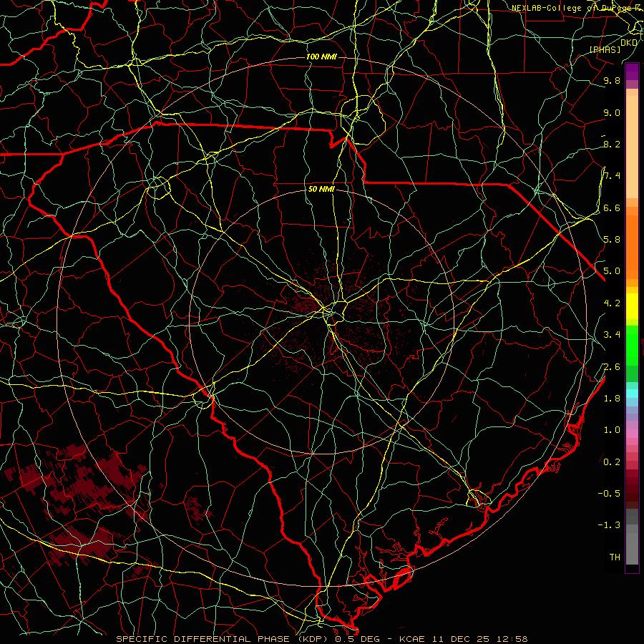Click the -0.5 value on color scale
The width and height of the screenshot is (644, 644).
click(x=609, y=494)
